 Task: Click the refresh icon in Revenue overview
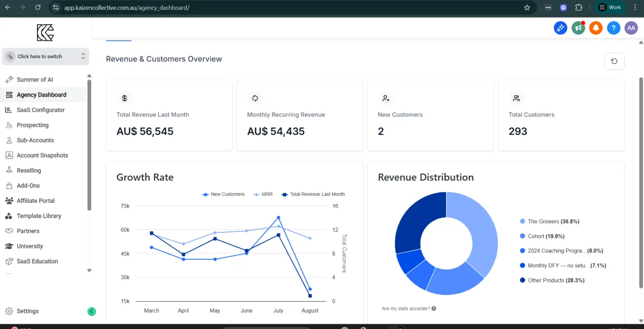614,61
